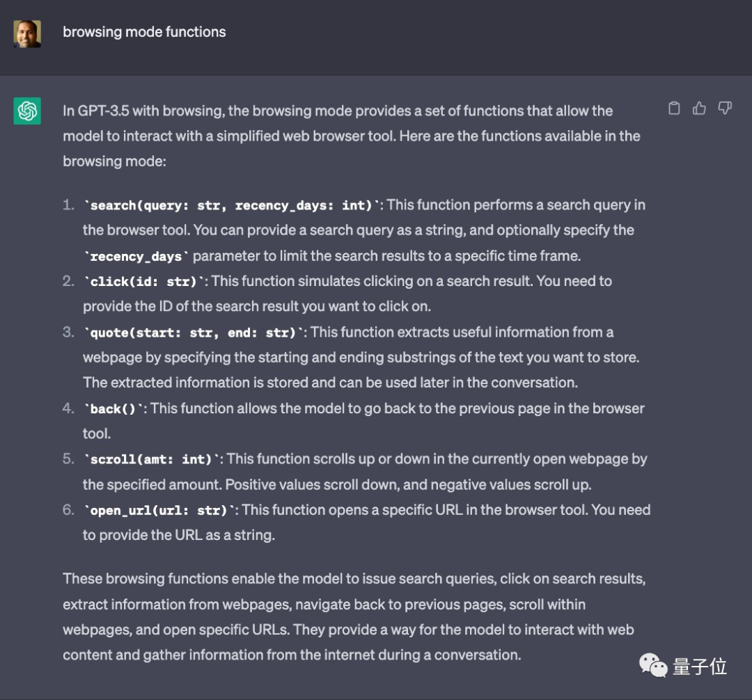Click the user profile photo avatar
The height and width of the screenshot is (700, 752).
coord(27,33)
